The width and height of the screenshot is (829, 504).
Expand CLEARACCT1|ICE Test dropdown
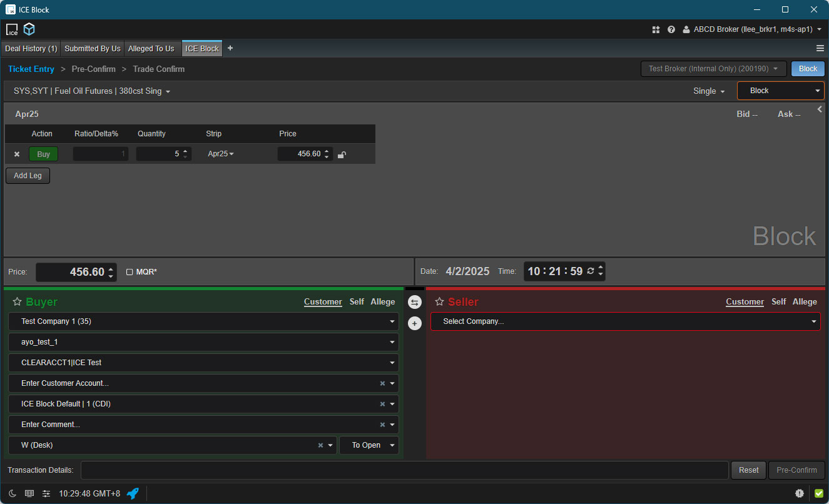[x=203, y=363]
